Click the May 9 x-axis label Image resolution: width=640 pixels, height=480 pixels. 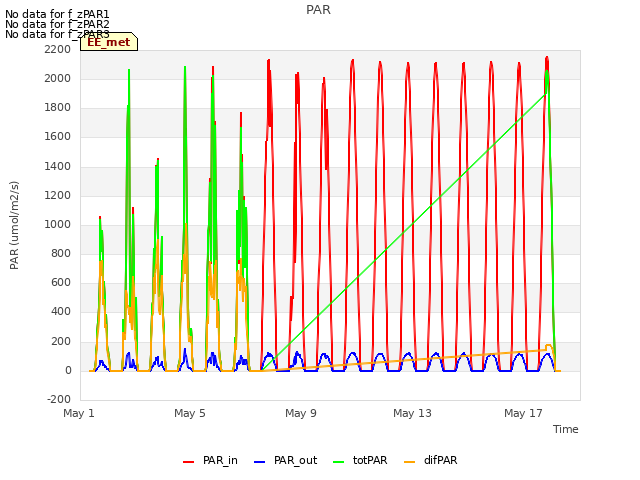(301, 413)
